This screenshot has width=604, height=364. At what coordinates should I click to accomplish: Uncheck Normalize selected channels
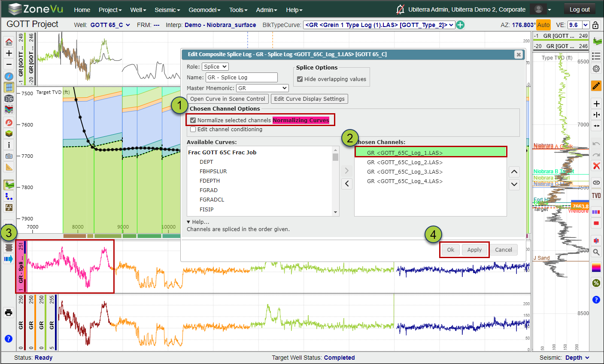193,120
